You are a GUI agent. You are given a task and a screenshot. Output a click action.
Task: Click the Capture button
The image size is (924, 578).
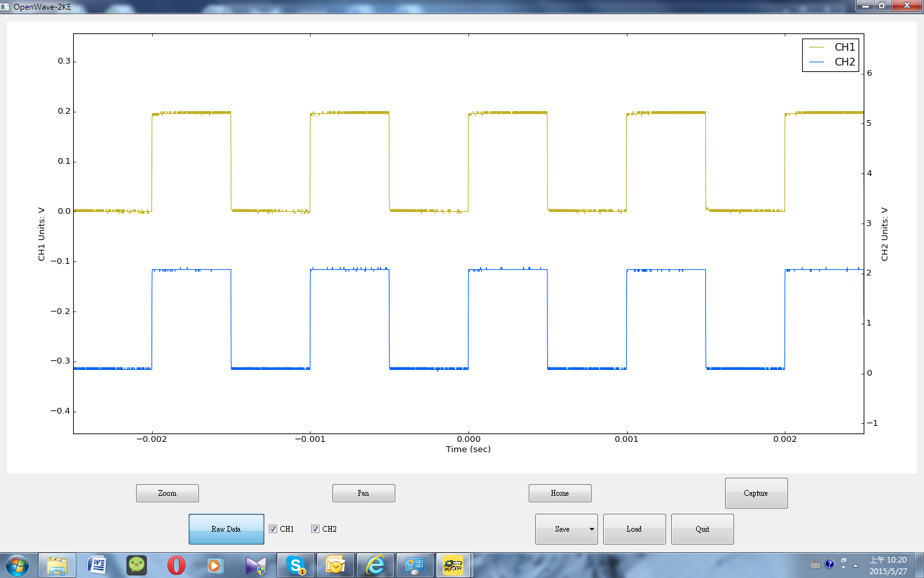[756, 493]
